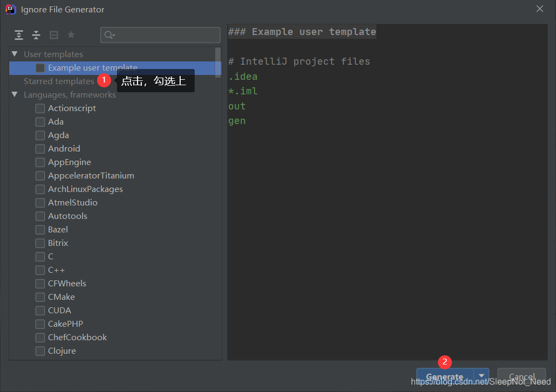The image size is (556, 392).
Task: Tick the Agda checkbox
Action: pyautogui.click(x=40, y=135)
